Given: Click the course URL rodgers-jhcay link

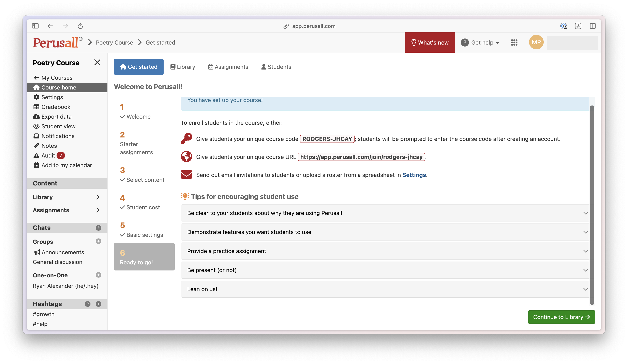Looking at the screenshot, I should pos(361,157).
